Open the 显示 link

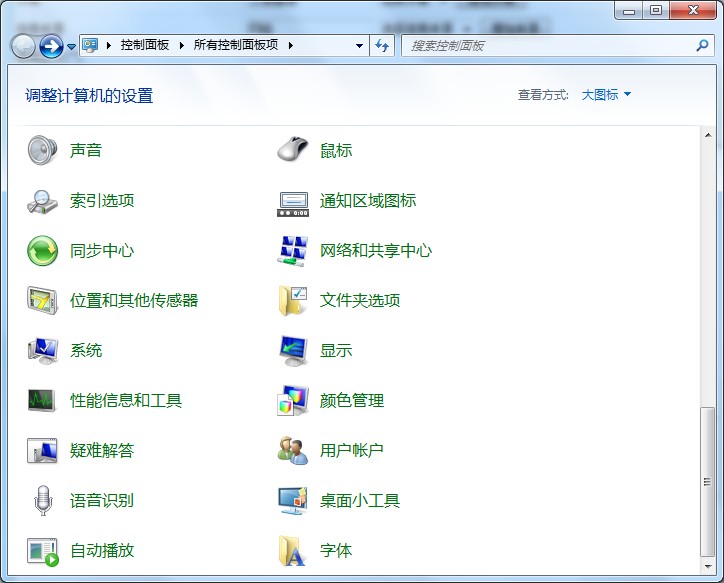pos(336,350)
